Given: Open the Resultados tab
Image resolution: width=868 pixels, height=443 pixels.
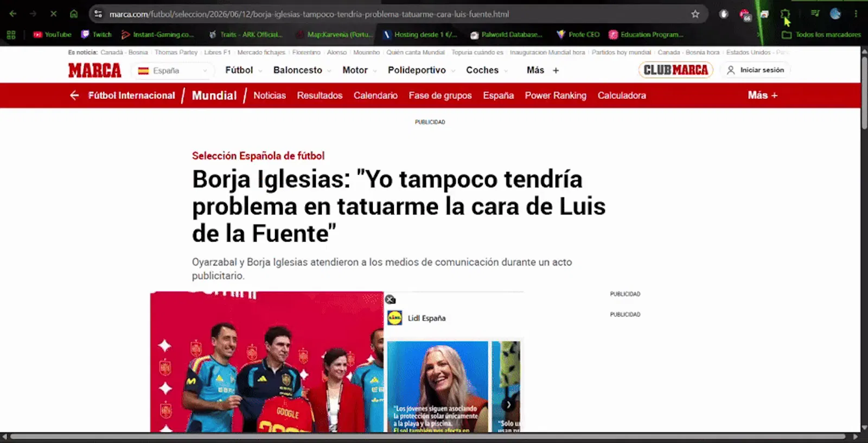Looking at the screenshot, I should (320, 96).
